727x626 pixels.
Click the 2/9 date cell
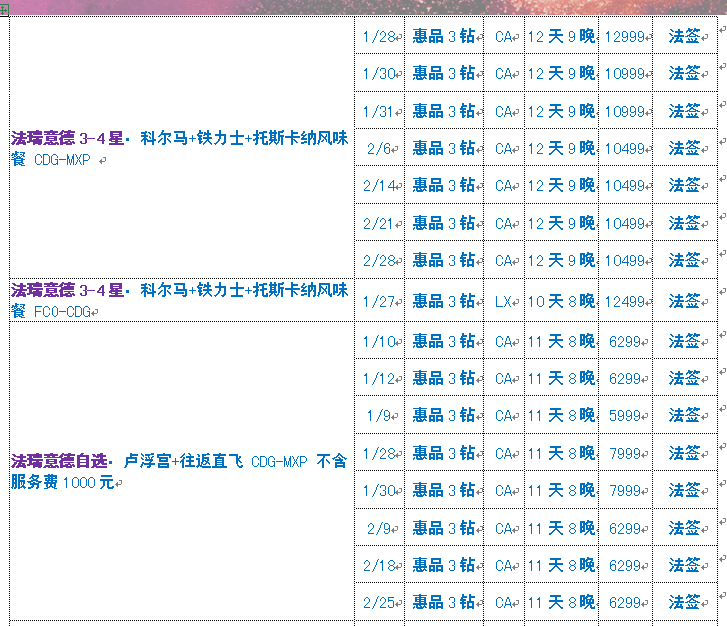pos(380,528)
